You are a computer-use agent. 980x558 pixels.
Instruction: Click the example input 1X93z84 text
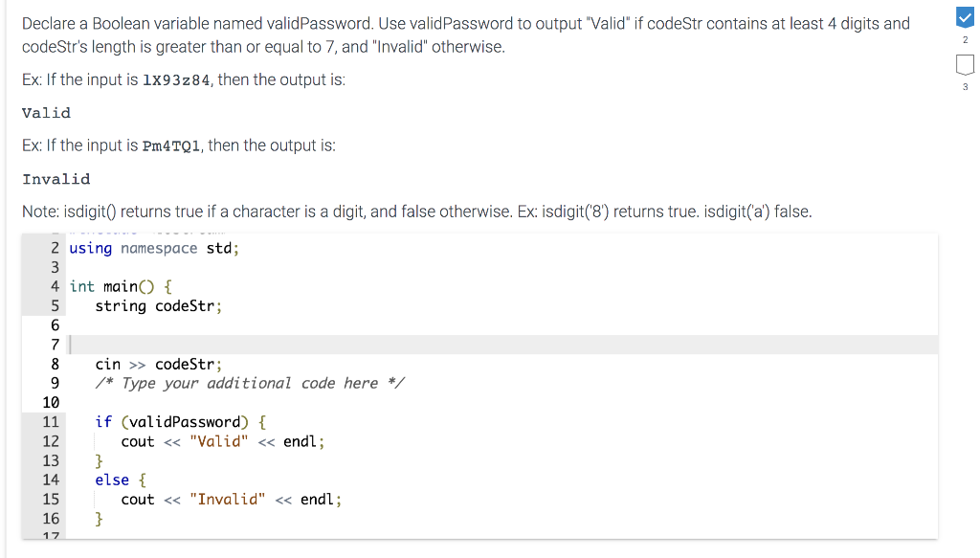176,80
